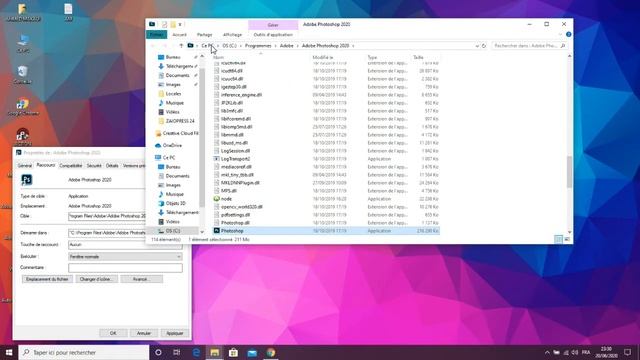Open Cortana from the taskbar
This screenshot has width=640, height=360.
[x=158, y=352]
